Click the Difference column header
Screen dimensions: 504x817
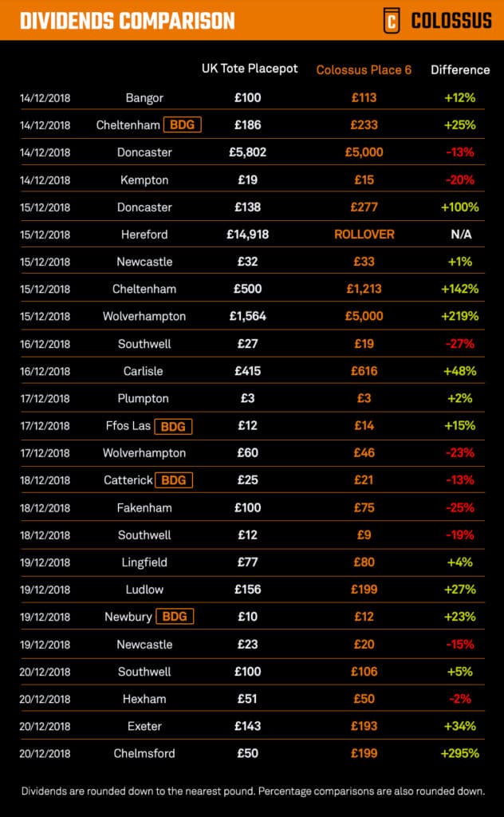tap(460, 70)
